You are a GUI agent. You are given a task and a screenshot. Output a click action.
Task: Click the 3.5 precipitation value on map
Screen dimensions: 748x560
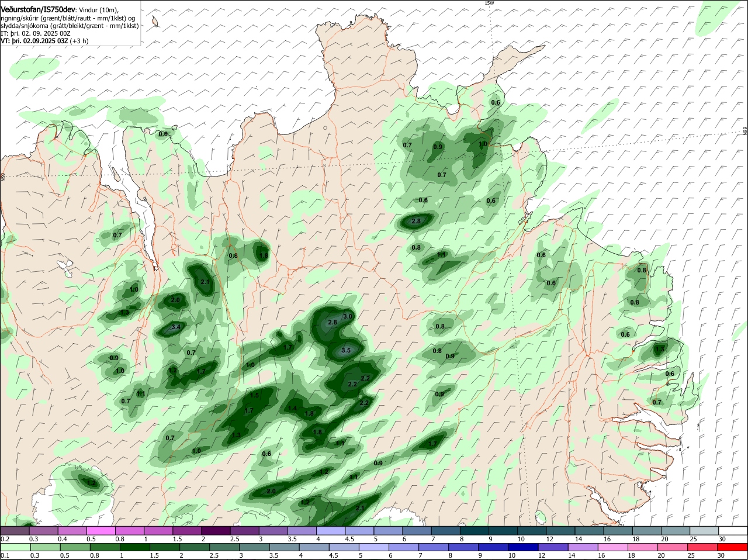pyautogui.click(x=345, y=351)
